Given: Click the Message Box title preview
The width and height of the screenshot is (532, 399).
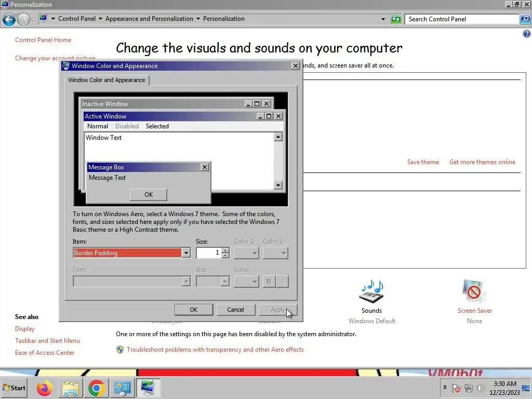Looking at the screenshot, I should pos(149,167).
